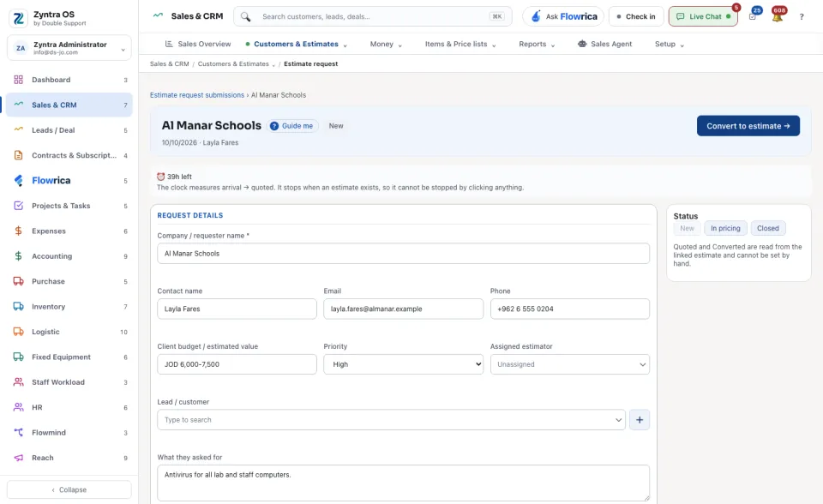
Task: Click the Client budget / estimated value field
Action: [x=237, y=364]
